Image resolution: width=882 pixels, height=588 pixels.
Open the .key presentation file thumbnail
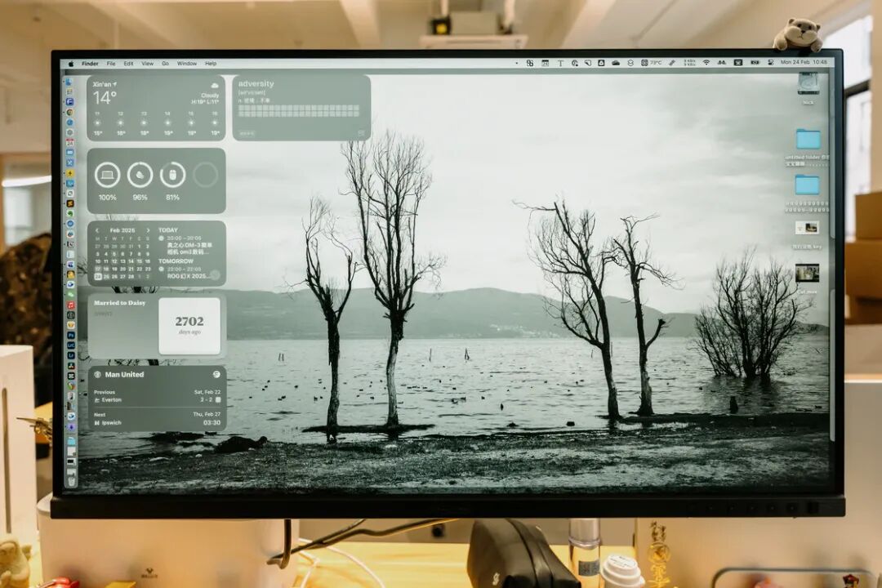[807, 228]
